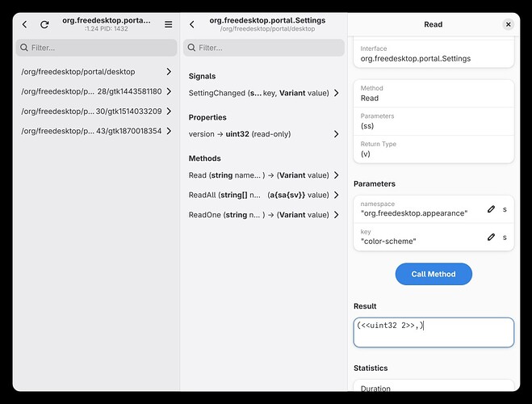Expand chevron next to Read method
The image size is (532, 404).
[336, 175]
